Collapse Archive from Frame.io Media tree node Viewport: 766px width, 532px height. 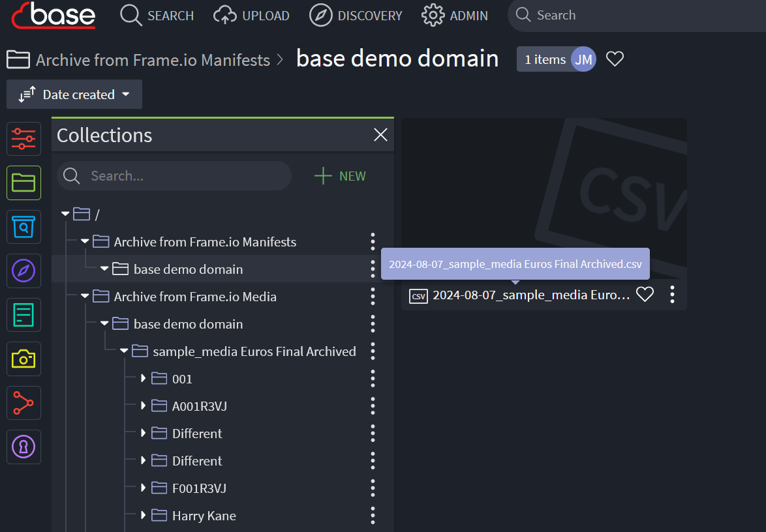point(85,296)
